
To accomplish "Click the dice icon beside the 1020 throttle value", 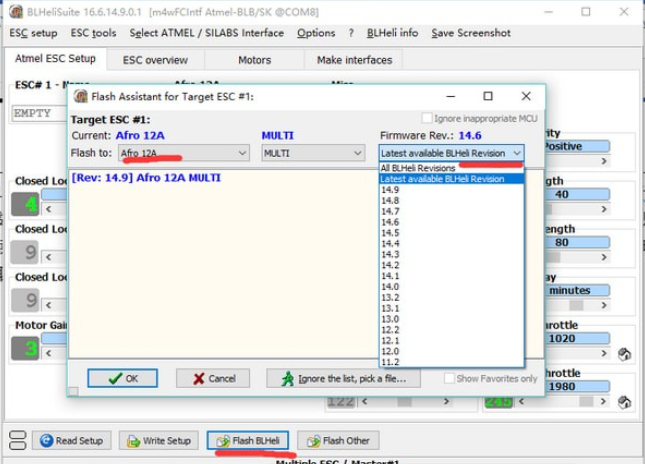I will coord(624,354).
